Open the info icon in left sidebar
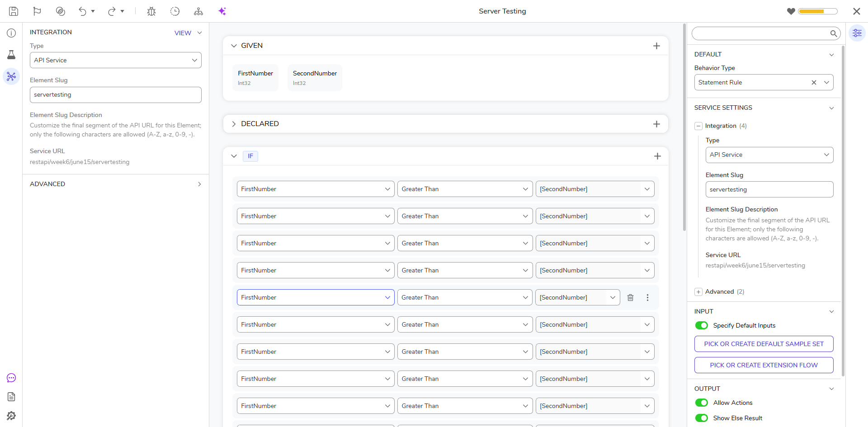 coord(11,33)
